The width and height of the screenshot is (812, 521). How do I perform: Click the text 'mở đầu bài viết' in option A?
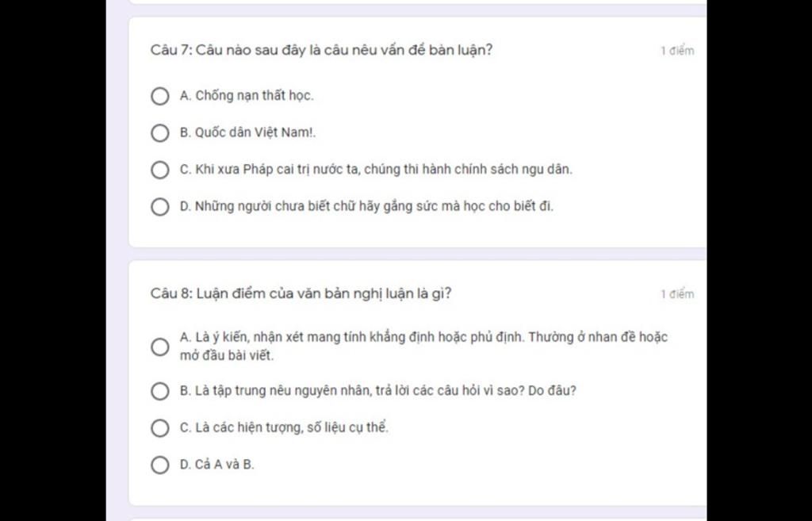tap(226, 356)
